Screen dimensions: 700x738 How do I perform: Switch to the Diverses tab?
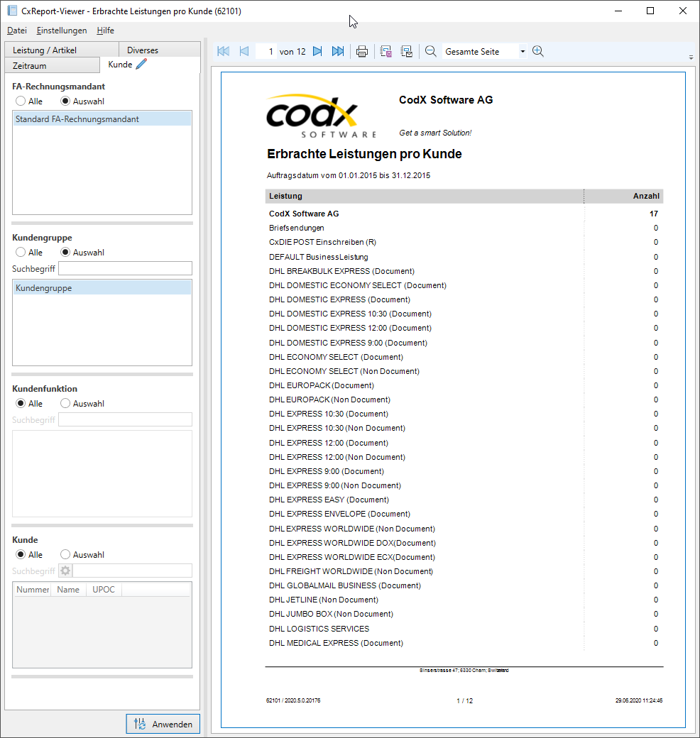pyautogui.click(x=160, y=50)
